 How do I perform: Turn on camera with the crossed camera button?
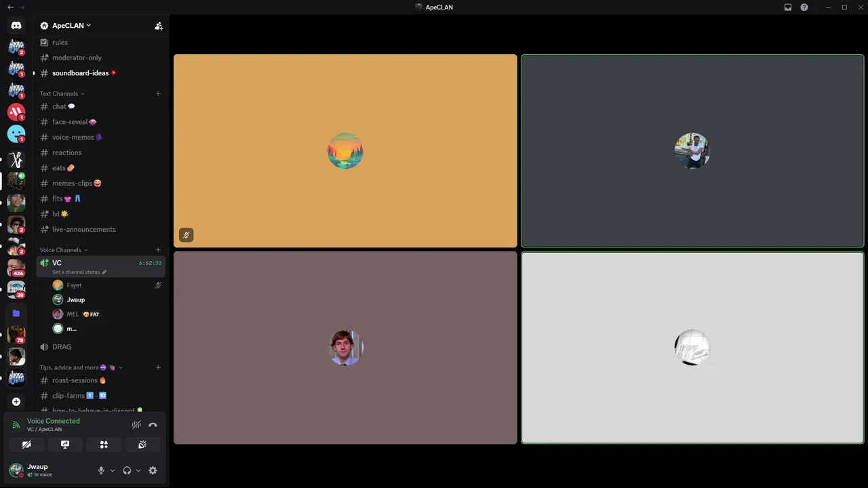click(x=26, y=445)
